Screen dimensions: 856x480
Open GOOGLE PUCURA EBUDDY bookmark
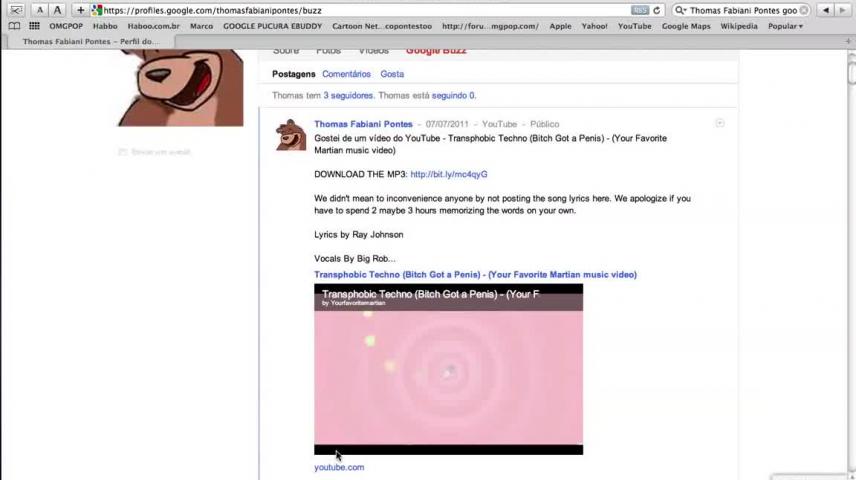tap(272, 26)
